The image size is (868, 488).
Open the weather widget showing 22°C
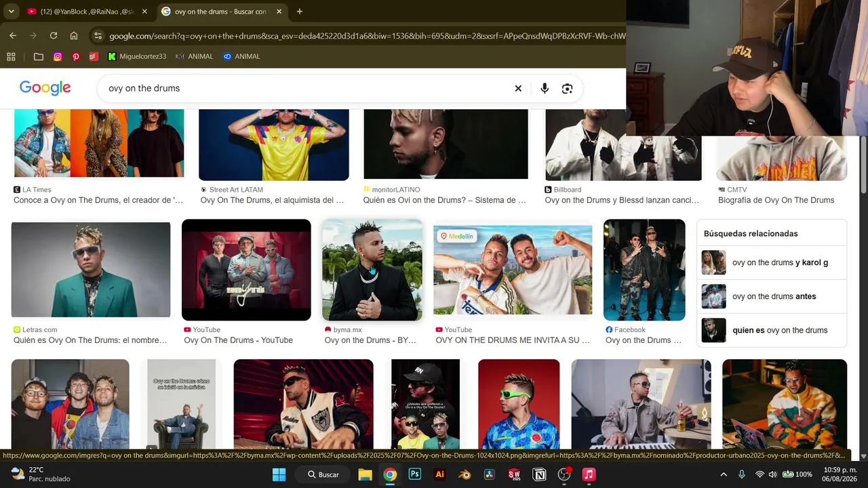click(x=41, y=474)
